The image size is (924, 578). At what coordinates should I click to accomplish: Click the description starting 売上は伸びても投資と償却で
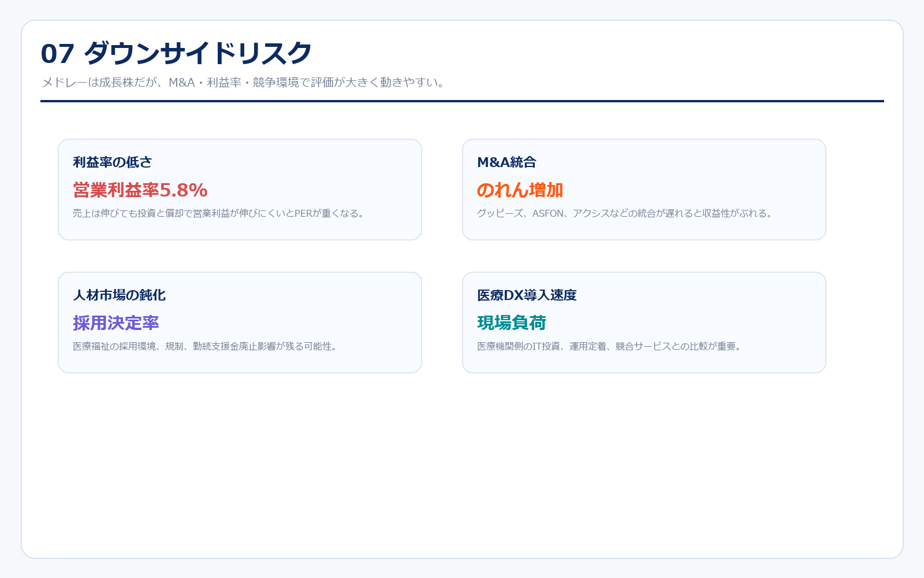pos(220,213)
